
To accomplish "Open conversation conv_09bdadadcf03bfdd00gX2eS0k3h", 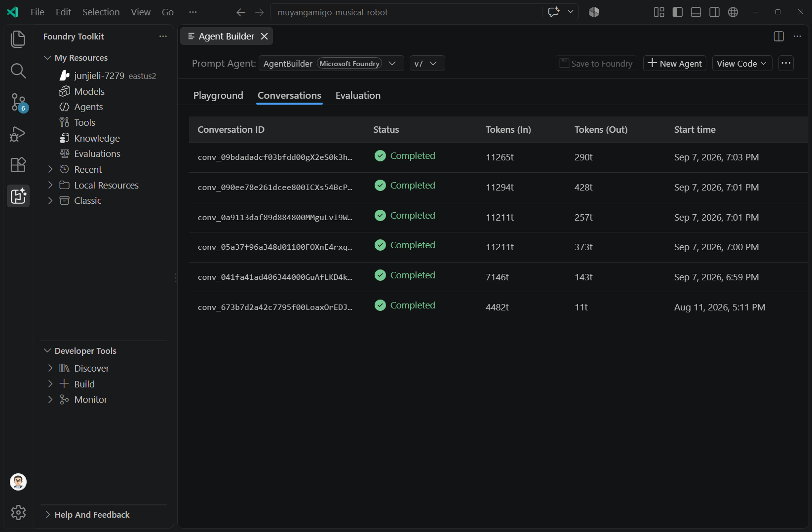I will click(498, 157).
